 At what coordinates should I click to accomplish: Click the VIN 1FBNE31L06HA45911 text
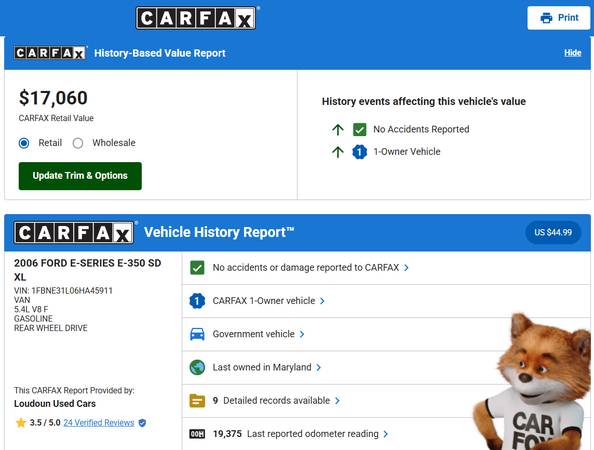pyautogui.click(x=63, y=291)
